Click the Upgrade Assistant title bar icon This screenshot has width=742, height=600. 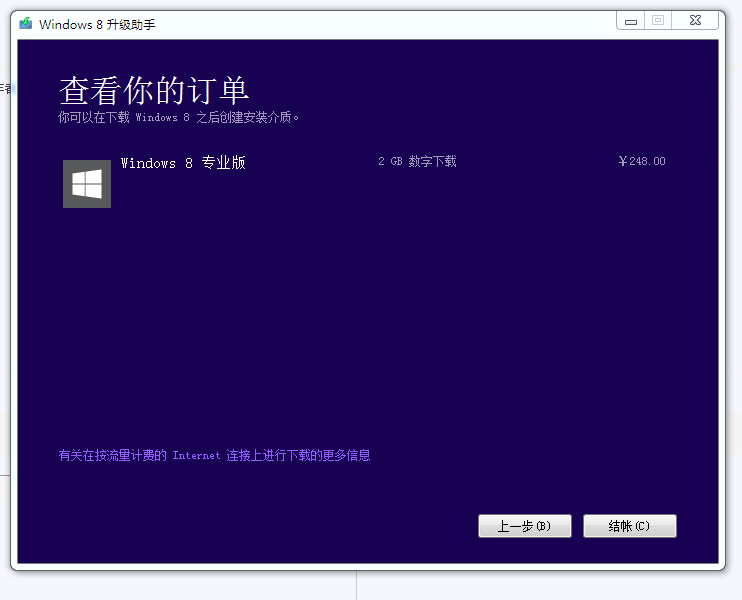pos(26,24)
